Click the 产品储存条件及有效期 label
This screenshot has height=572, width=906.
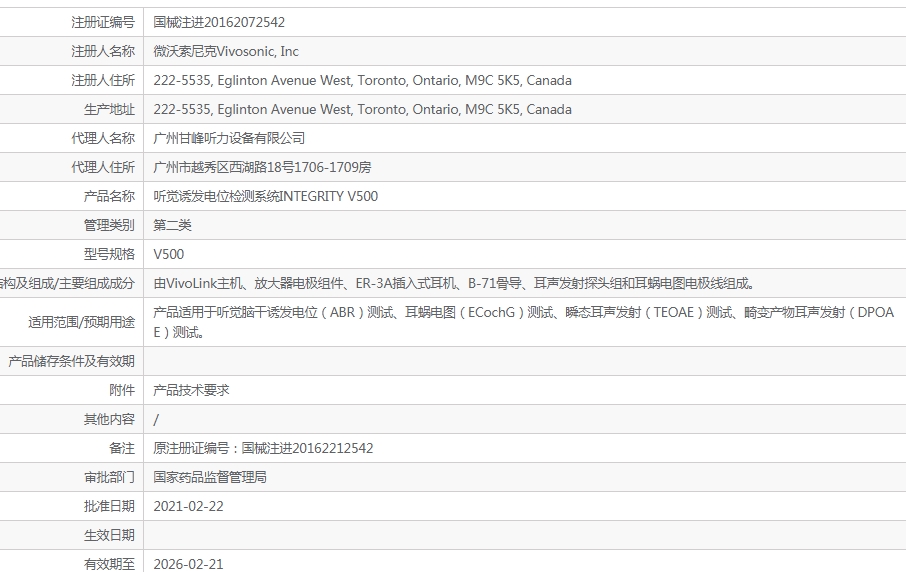pyautogui.click(x=72, y=361)
